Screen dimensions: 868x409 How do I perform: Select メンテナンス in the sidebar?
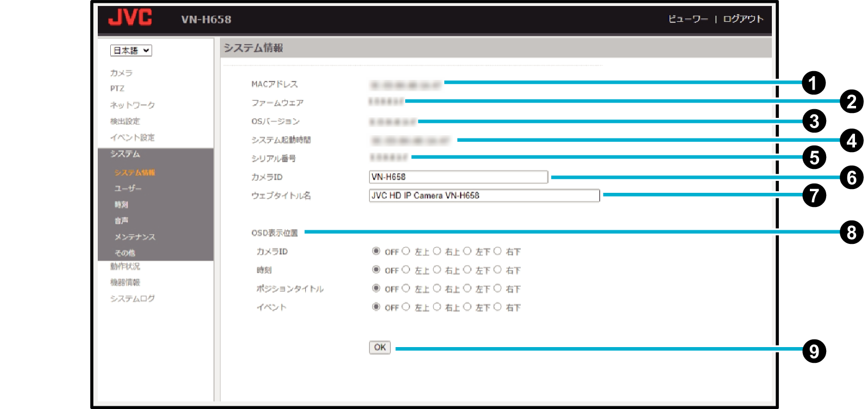tap(135, 237)
